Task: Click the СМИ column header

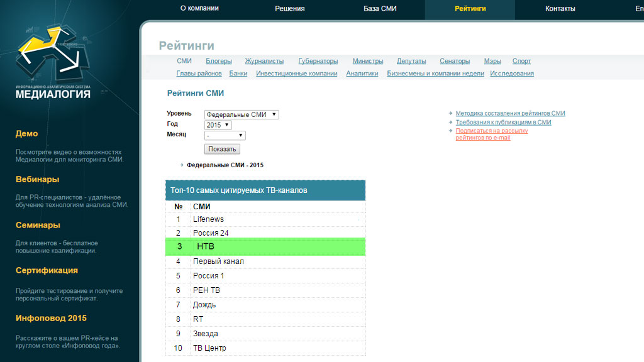Action: click(202, 207)
